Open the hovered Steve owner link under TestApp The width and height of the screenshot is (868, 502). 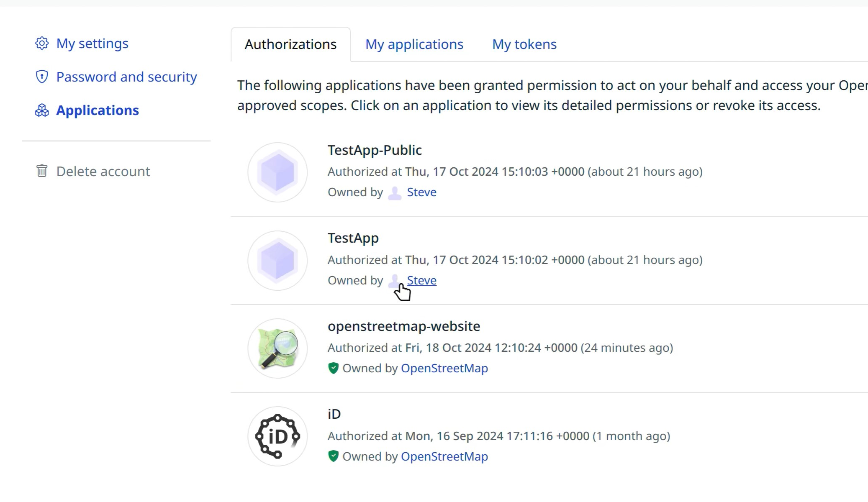pyautogui.click(x=421, y=280)
